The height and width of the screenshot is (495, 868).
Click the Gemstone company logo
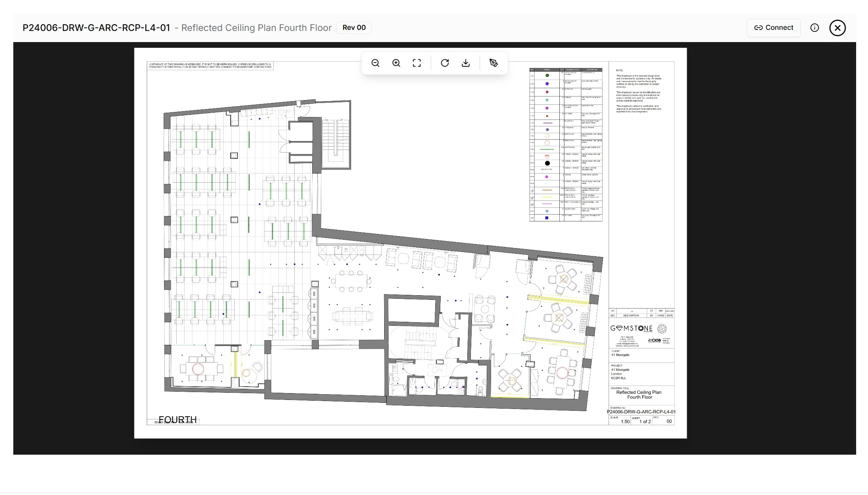point(631,329)
